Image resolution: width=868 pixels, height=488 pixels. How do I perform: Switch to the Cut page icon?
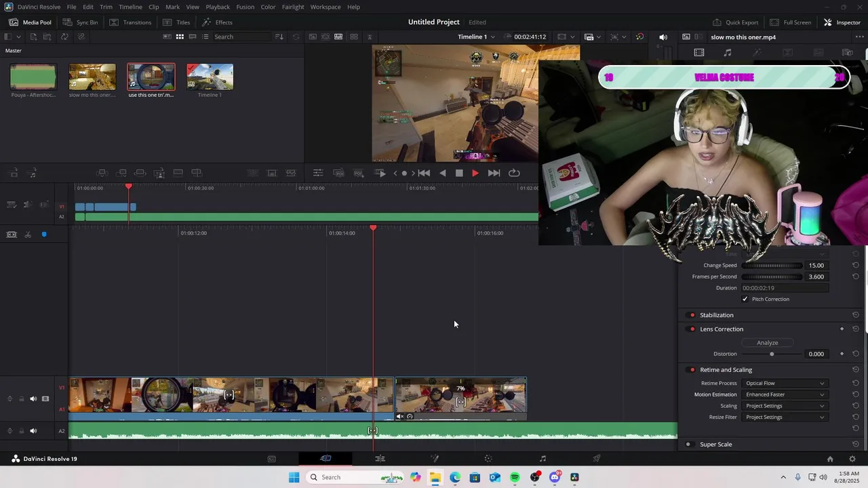pos(325,459)
